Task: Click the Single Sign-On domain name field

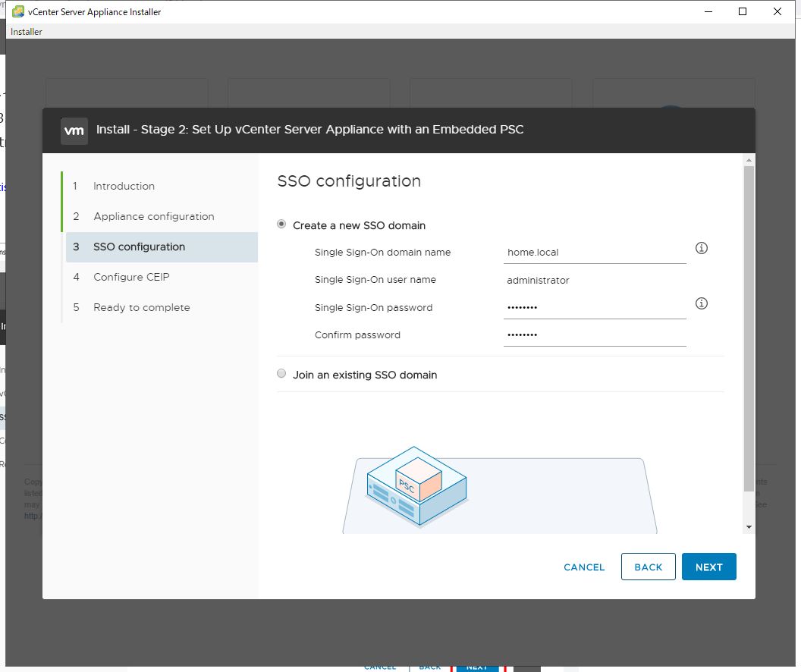Action: click(x=595, y=253)
